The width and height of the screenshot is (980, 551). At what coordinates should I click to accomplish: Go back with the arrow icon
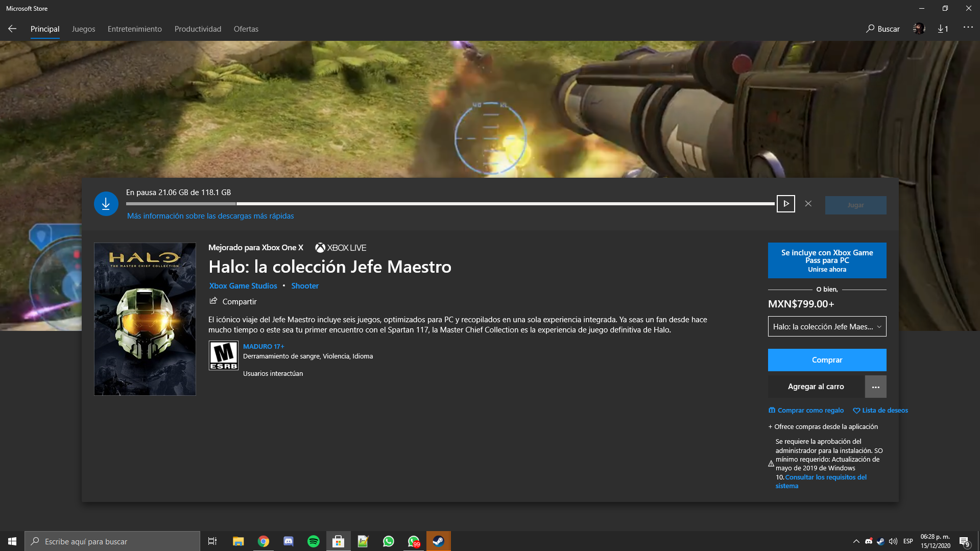[x=12, y=29]
